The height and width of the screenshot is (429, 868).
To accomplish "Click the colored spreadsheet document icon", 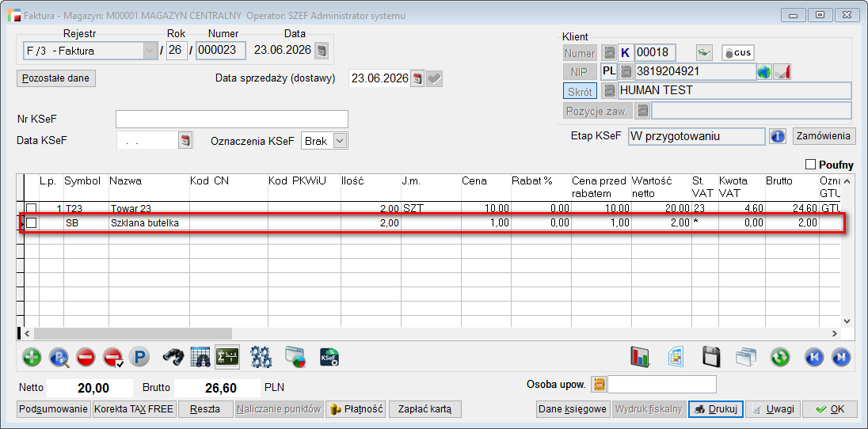I will coord(676,358).
